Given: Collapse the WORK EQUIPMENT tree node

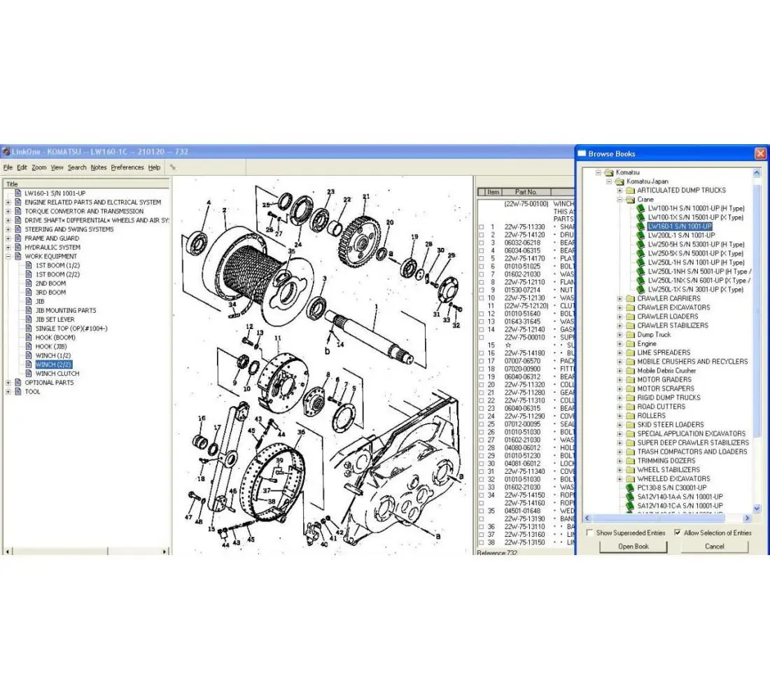Looking at the screenshot, I should [x=8, y=256].
